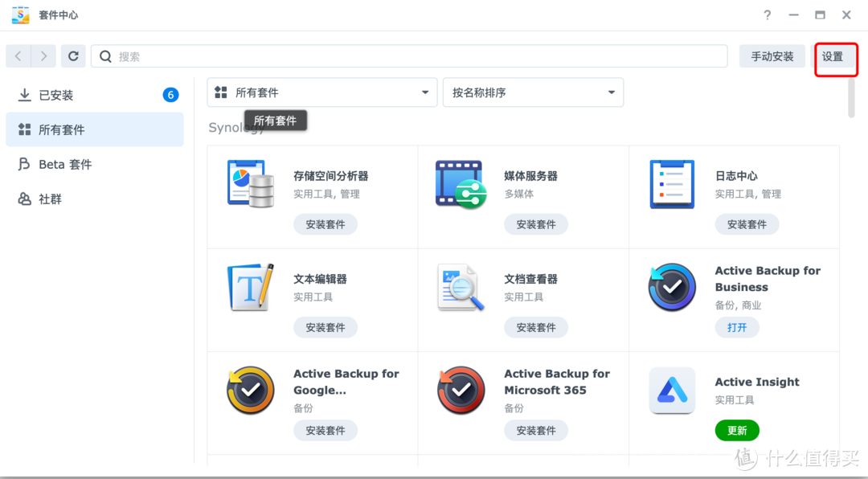Install Active Backup for Microsoft 365

tap(536, 430)
